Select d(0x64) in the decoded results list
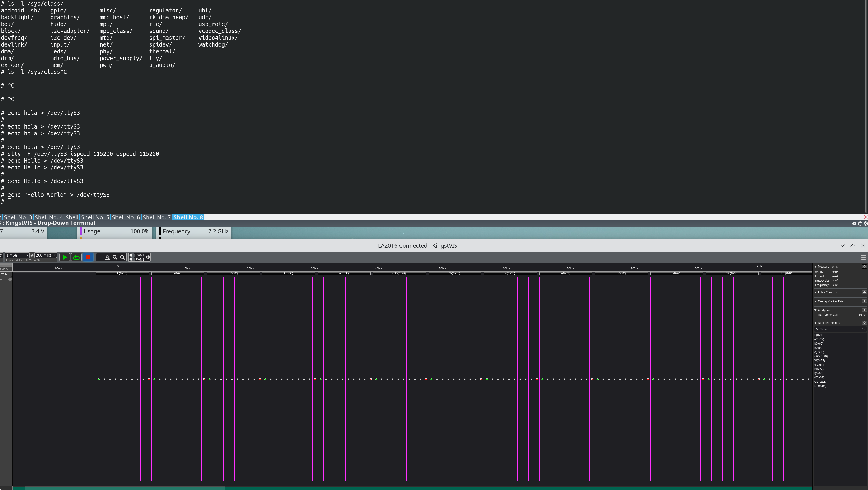Viewport: 868px width, 490px height. pyautogui.click(x=819, y=377)
